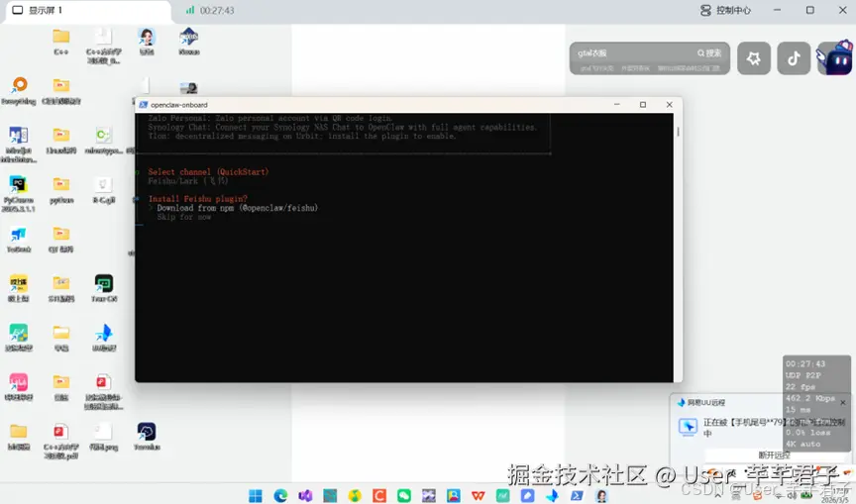856x504 pixels.
Task: Click the PowerShell icon in openclaw-onboard title bar
Action: coord(143,105)
